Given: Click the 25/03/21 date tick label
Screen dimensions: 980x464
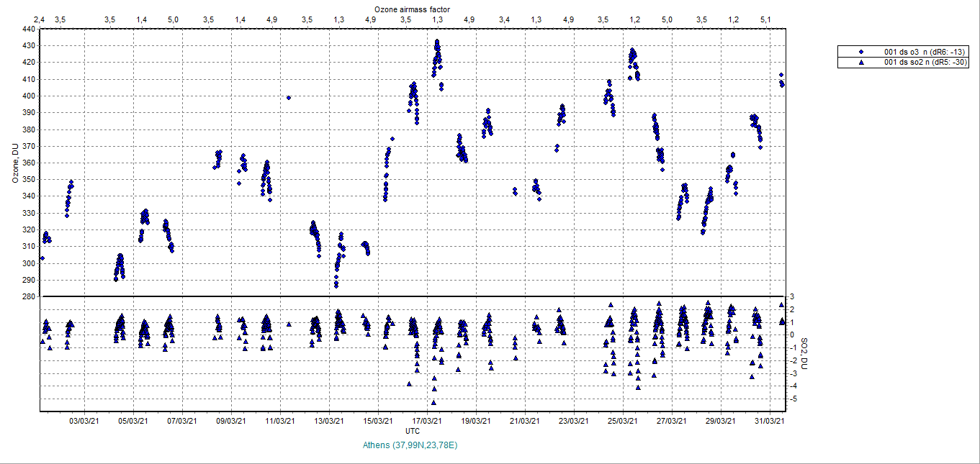Looking at the screenshot, I should click(623, 421).
